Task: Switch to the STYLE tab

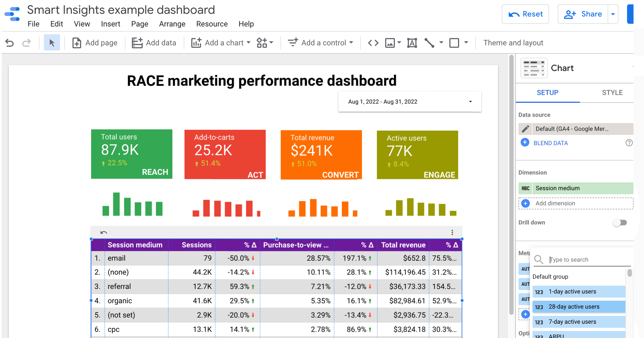Action: [612, 92]
